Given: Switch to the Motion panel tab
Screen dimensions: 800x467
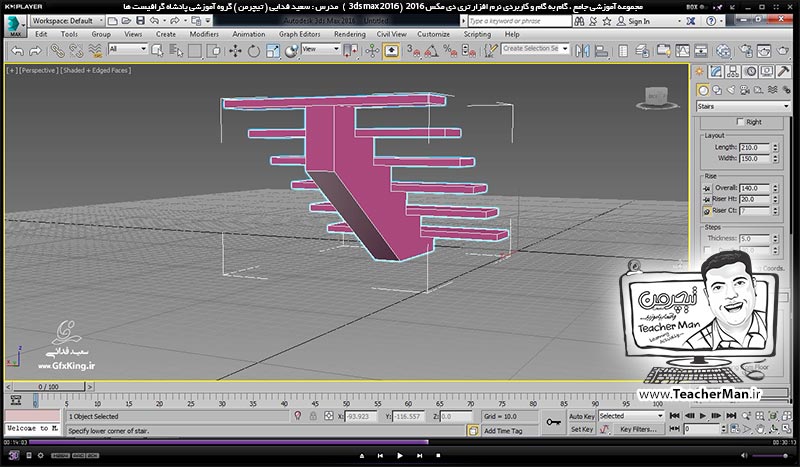Looking at the screenshot, I should pyautogui.click(x=750, y=71).
